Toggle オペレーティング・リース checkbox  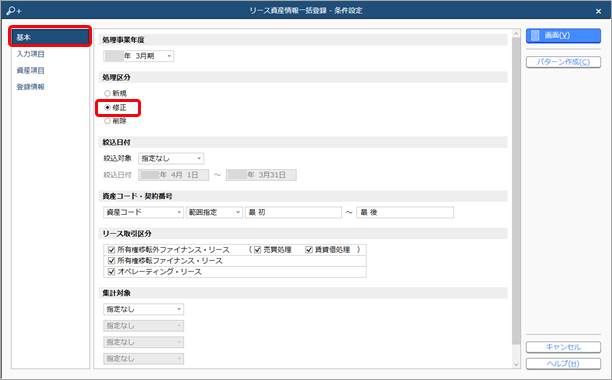(x=111, y=272)
